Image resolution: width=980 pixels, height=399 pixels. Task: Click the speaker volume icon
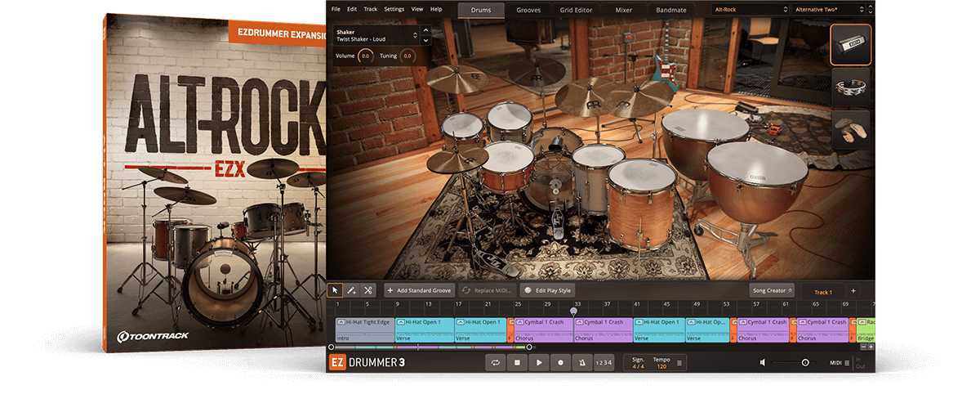point(763,362)
